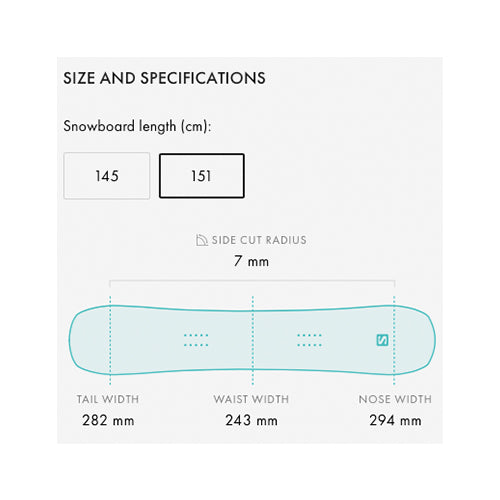Select the 145 cm snowboard length
500x500 pixels.
[107, 176]
